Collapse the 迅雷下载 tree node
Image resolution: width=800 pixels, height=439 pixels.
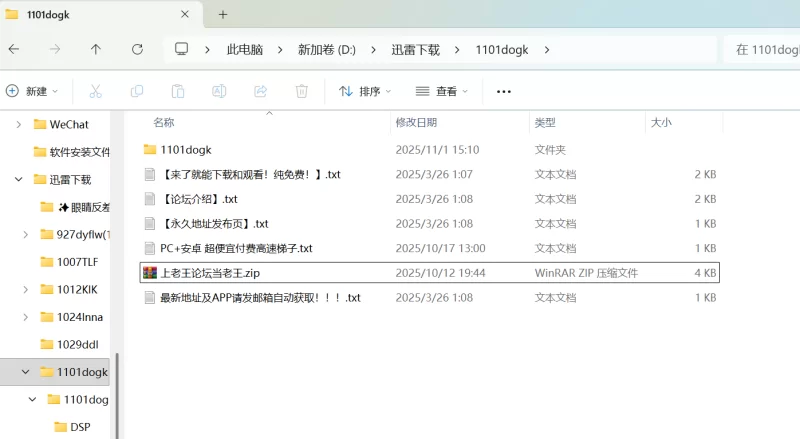[x=19, y=180]
